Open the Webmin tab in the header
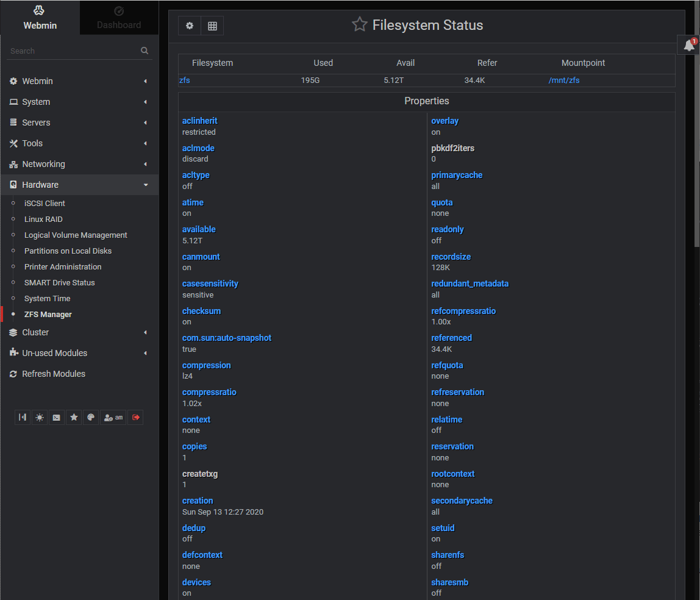 tap(40, 18)
